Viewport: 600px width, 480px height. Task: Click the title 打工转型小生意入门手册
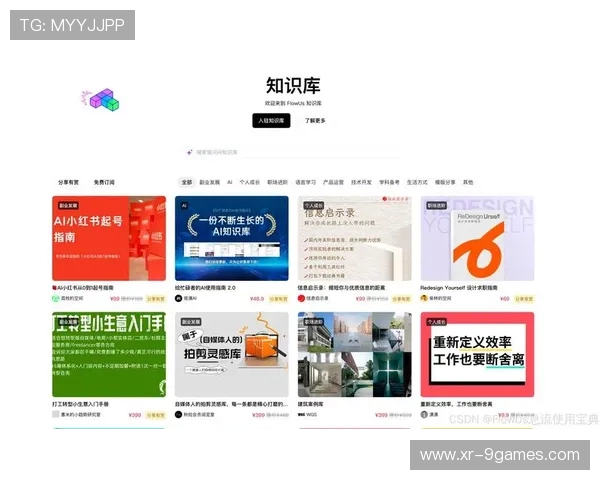pyautogui.click(x=80, y=404)
